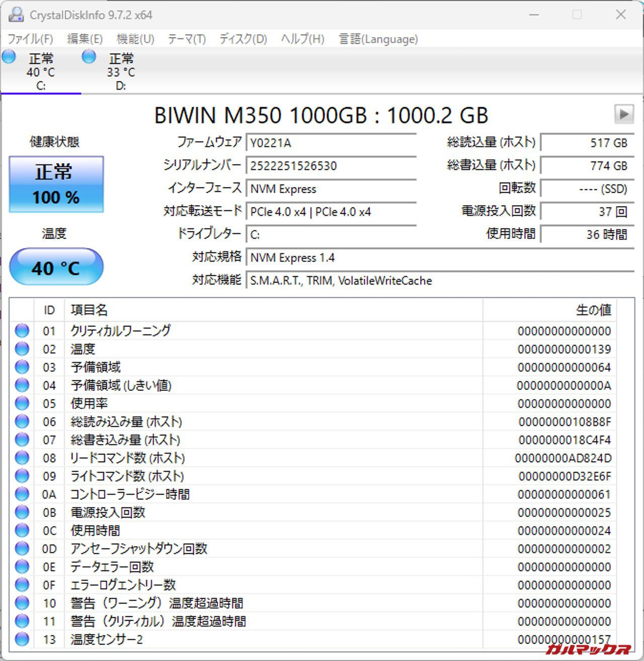Open the テーマ(T) menu
The image size is (644, 661).
click(187, 39)
